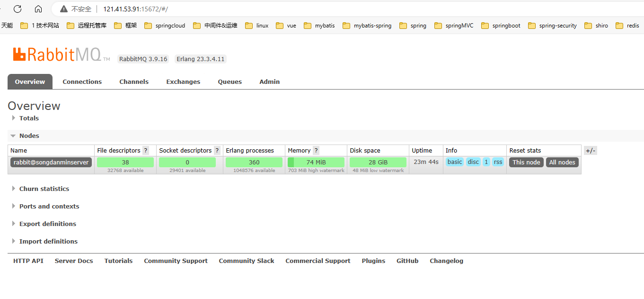Open the spring bookmark folder
This screenshot has width=644, height=299.
413,26
